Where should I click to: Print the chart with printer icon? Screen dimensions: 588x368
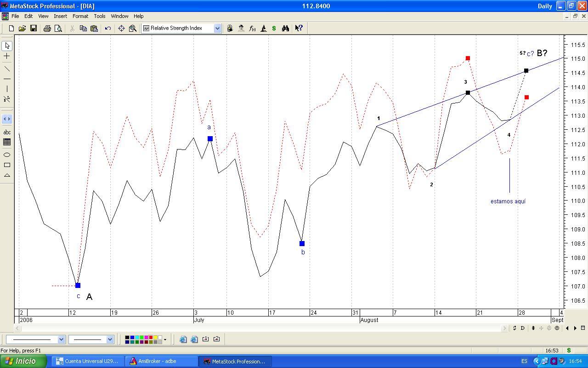tap(47, 29)
